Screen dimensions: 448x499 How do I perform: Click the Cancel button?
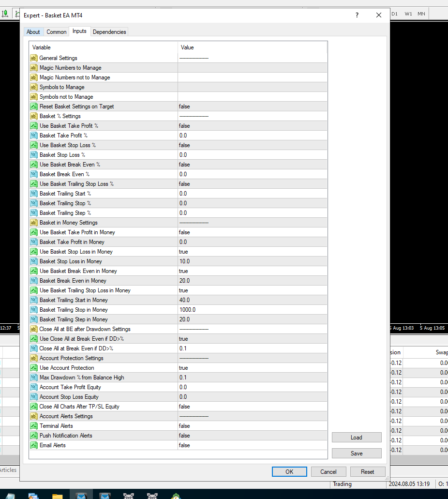pyautogui.click(x=329, y=471)
